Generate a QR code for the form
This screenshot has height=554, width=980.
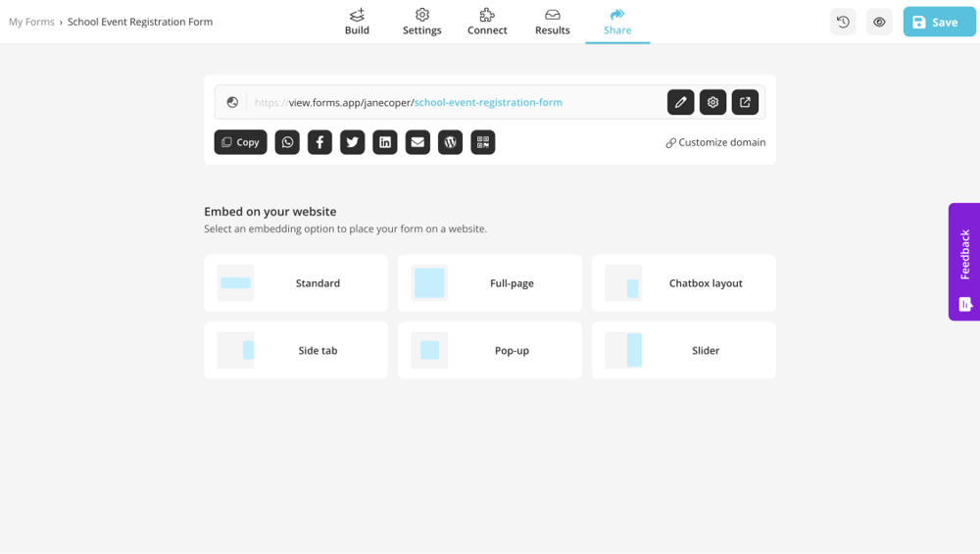pos(482,142)
